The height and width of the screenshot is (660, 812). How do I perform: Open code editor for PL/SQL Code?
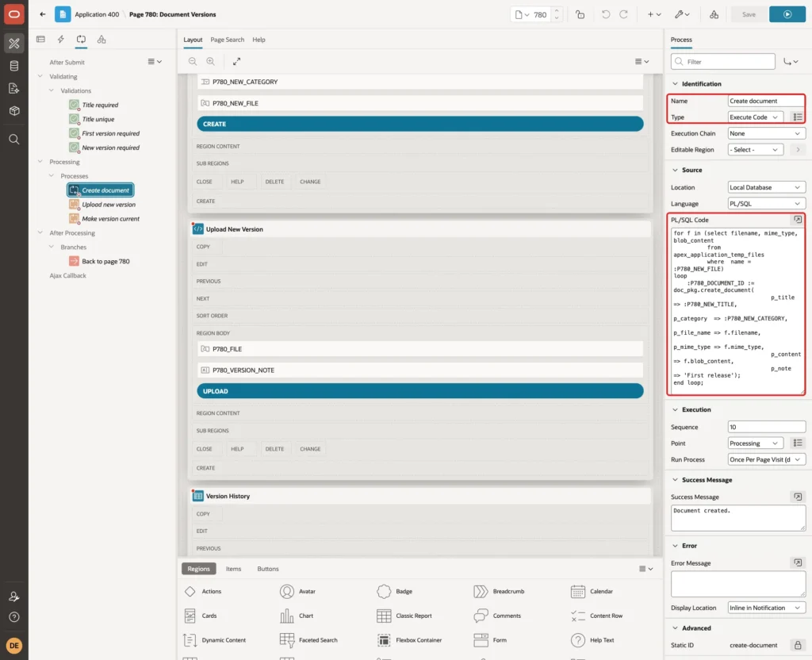798,220
